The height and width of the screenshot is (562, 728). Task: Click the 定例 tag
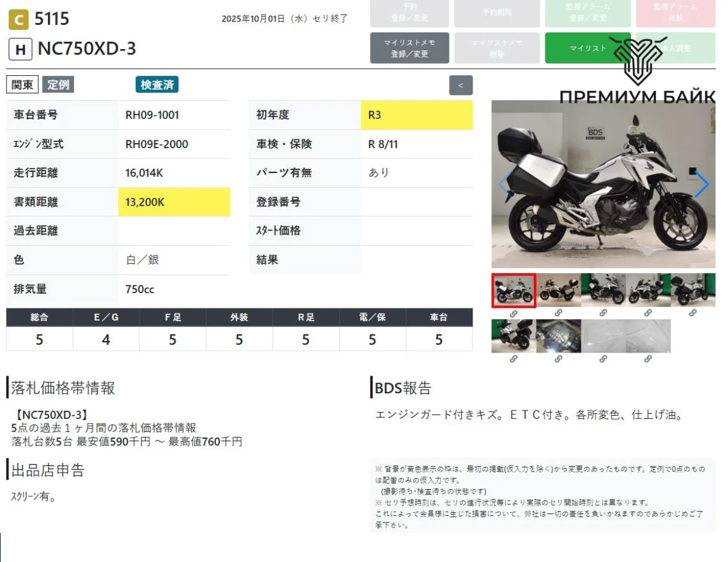click(x=58, y=85)
